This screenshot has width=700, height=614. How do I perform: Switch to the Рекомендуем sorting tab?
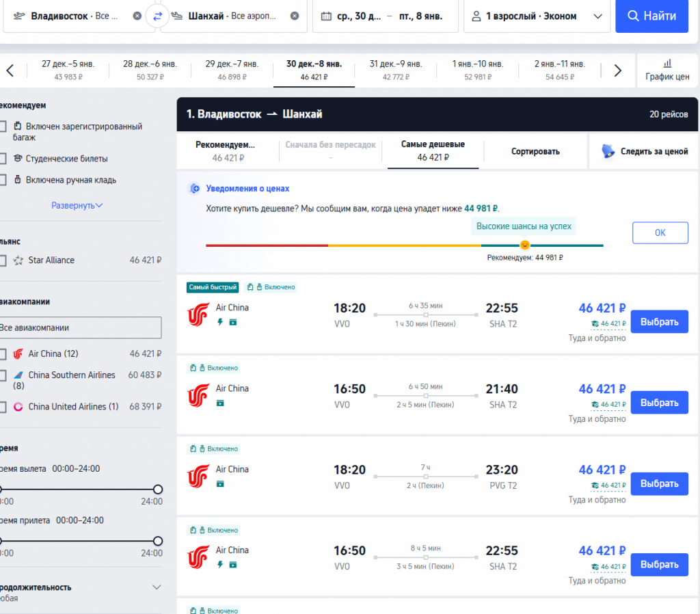click(228, 151)
